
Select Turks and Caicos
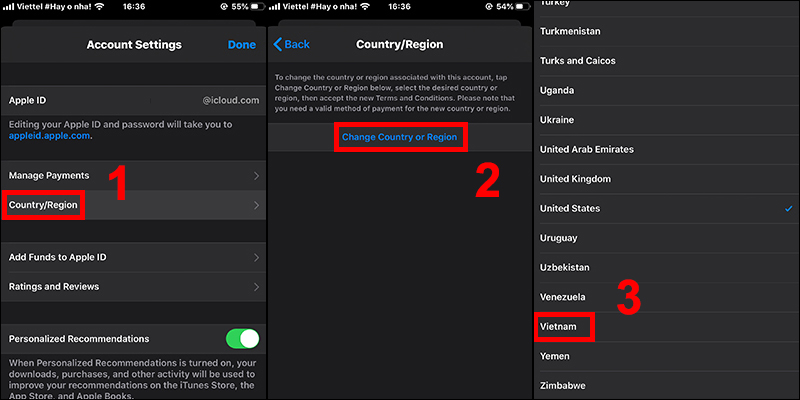[666, 61]
